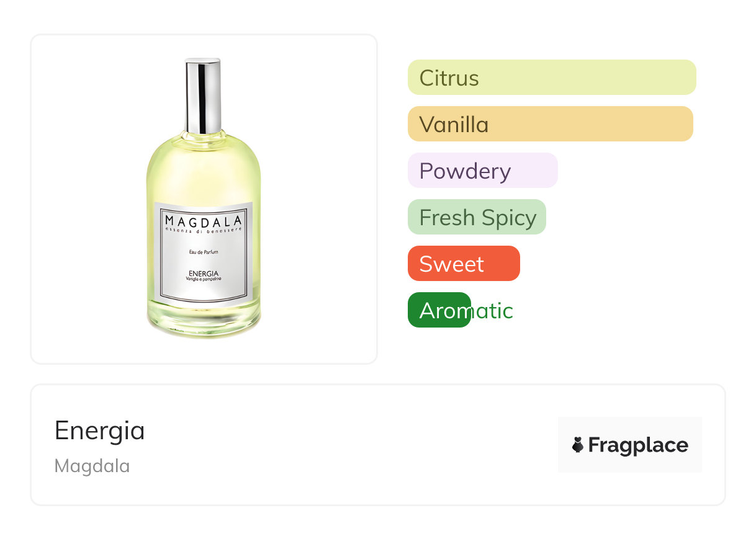Click the Vaniglia e pompelmo subtitle on the label
Screen dimensions: 756x536
tap(204, 279)
